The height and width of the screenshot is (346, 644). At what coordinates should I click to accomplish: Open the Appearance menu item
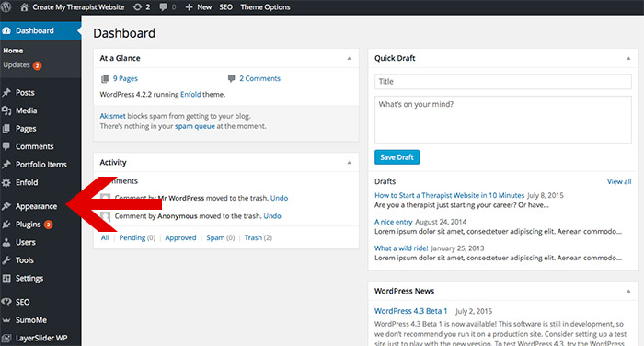click(x=36, y=206)
